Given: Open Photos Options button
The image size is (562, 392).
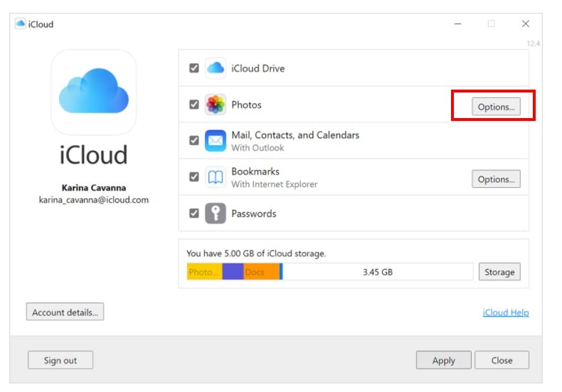Looking at the screenshot, I should click(496, 107).
